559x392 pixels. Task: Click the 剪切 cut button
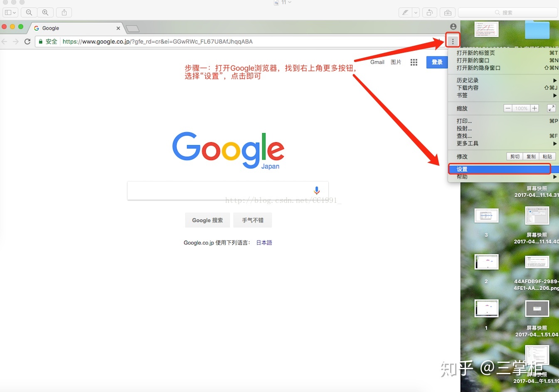click(x=515, y=156)
